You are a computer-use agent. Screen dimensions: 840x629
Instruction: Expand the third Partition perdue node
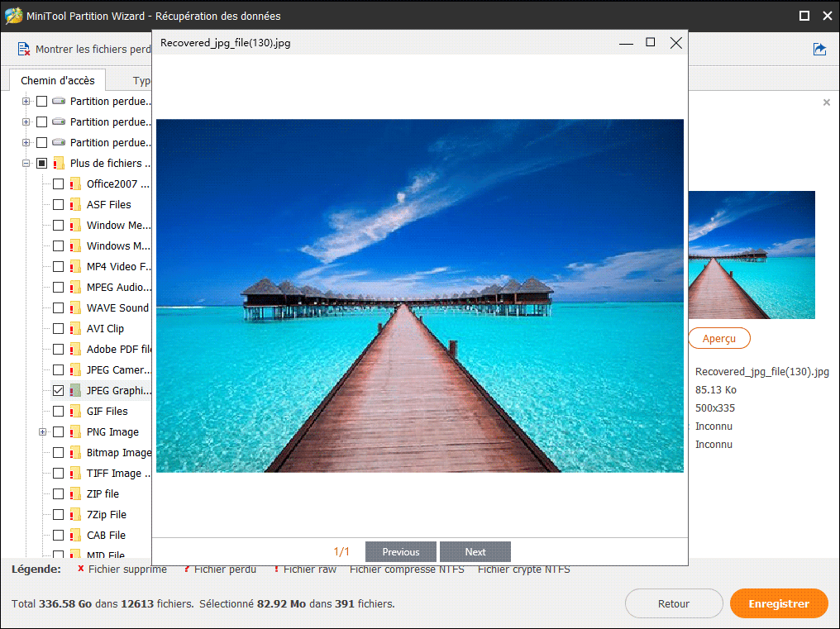point(26,142)
